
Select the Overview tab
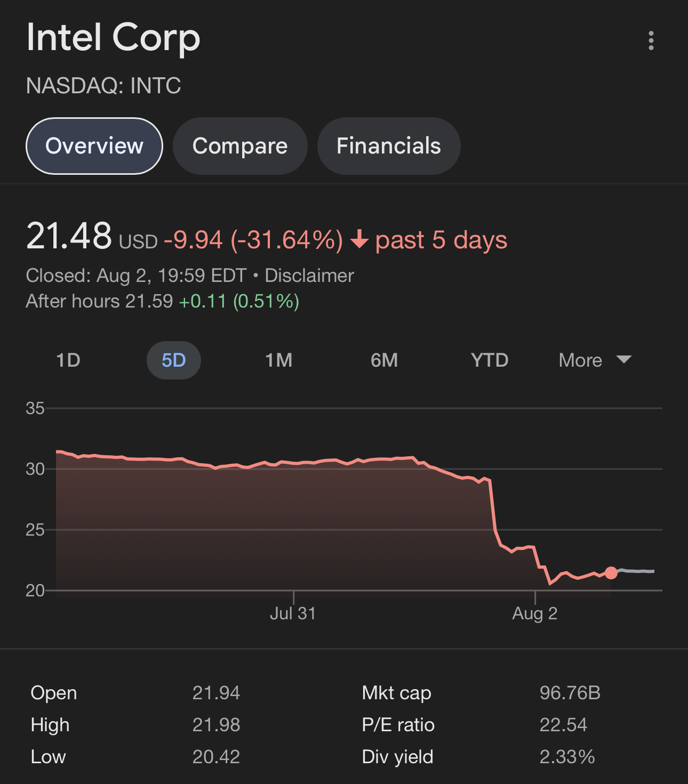point(94,146)
